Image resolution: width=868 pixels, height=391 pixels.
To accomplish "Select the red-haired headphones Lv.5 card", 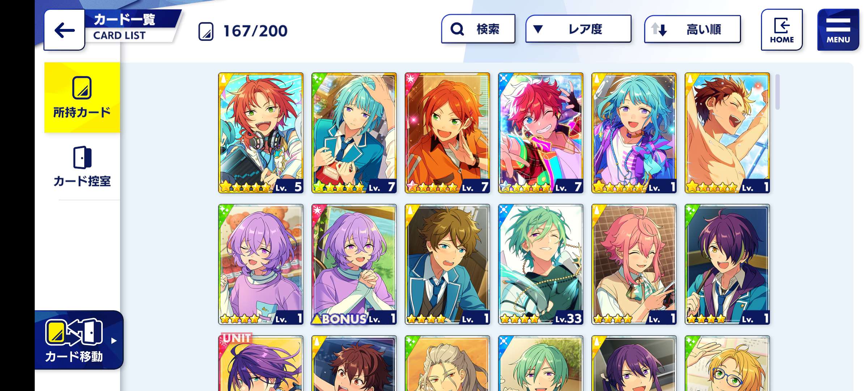I will point(261,133).
